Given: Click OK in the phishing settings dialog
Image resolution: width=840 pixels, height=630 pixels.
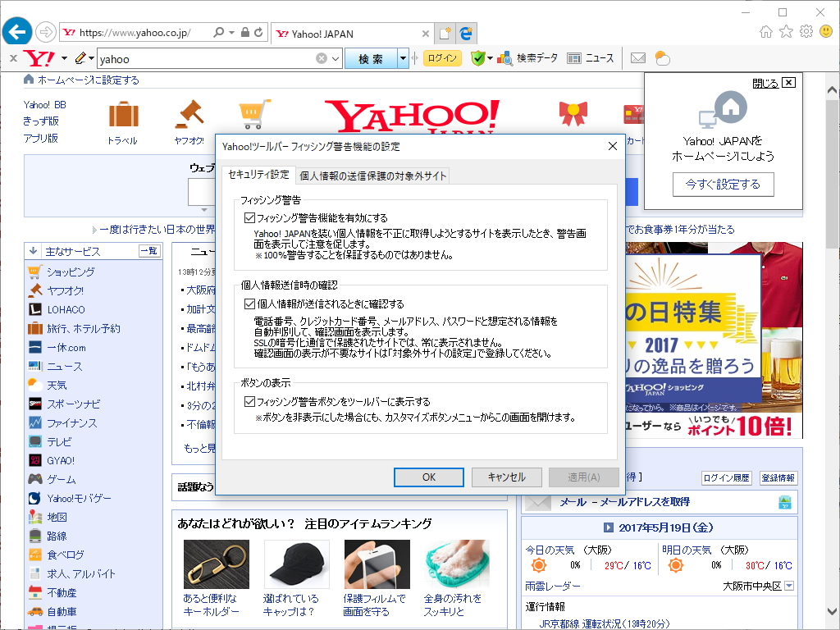Looking at the screenshot, I should [x=428, y=477].
